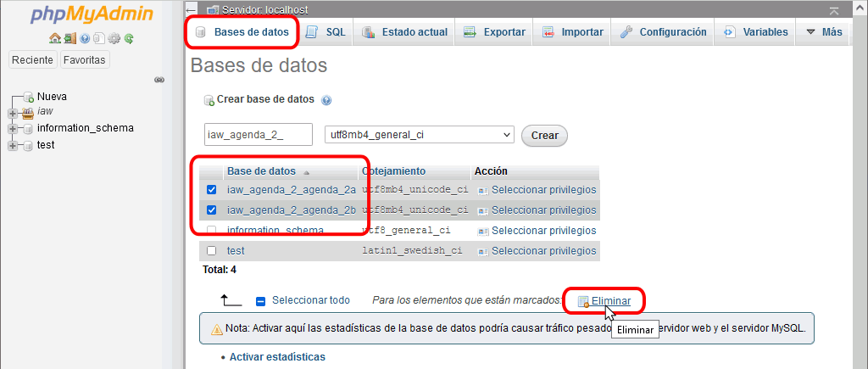Click information_schema database icon in sidebar tree
Image resolution: width=868 pixels, height=369 pixels.
point(28,129)
